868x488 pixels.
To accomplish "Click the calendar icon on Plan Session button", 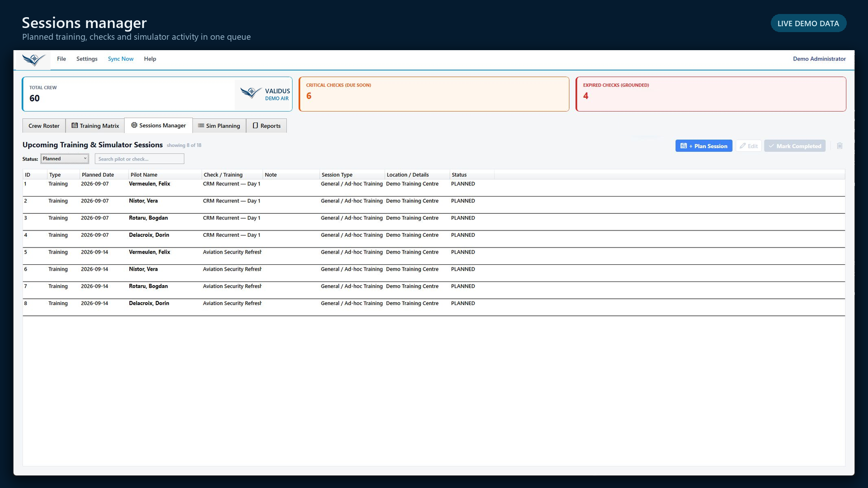I will pos(684,146).
